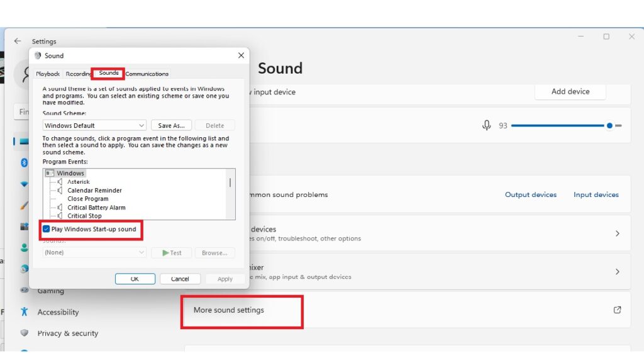Click the Sound dialog title bar speaker icon
Viewport: 644px width, 353px height.
point(38,55)
